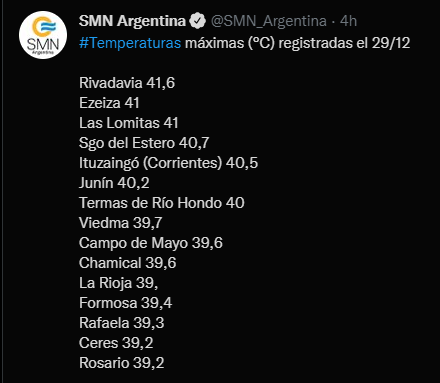Click the Rivadavia 41,6 line
Screen dimensions: 440x383
[127, 83]
